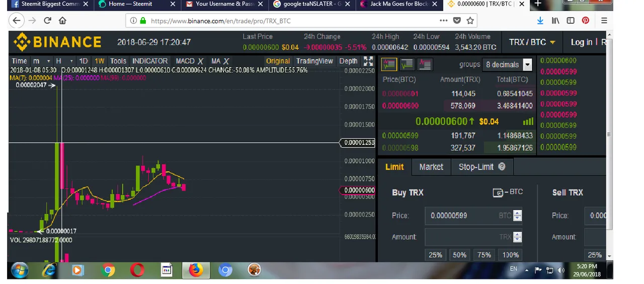Click the Buy TRX Price input field
Image resolution: width=644 pixels, height=284 pixels.
[x=473, y=215]
